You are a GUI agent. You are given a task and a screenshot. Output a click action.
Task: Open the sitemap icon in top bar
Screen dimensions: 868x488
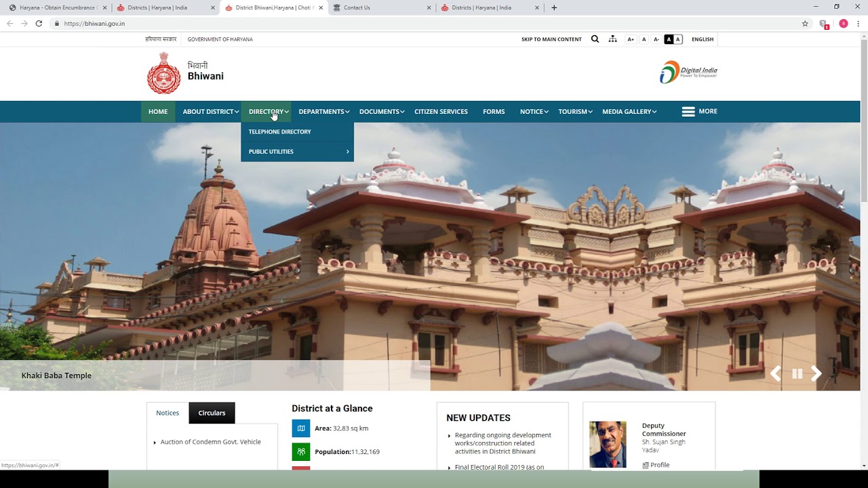(613, 39)
